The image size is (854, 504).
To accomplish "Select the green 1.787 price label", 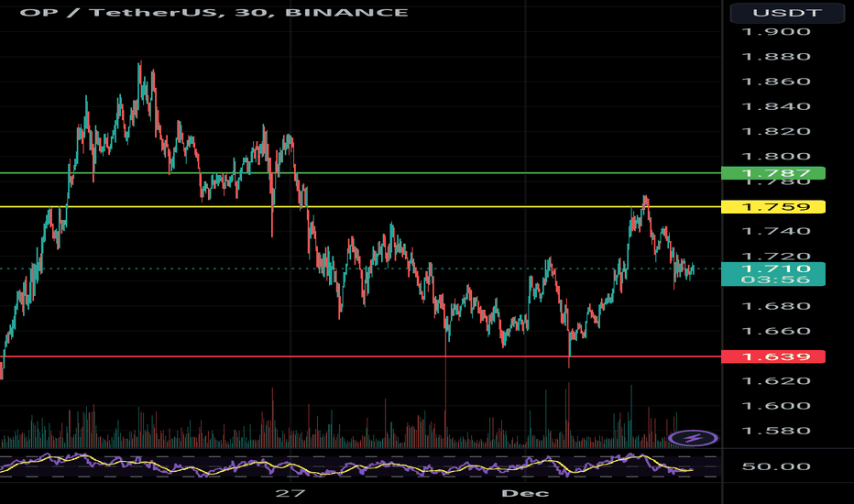I will click(772, 173).
